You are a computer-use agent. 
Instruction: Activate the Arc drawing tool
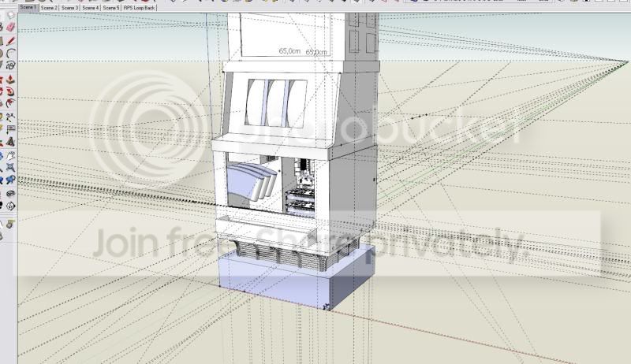[x=11, y=52]
